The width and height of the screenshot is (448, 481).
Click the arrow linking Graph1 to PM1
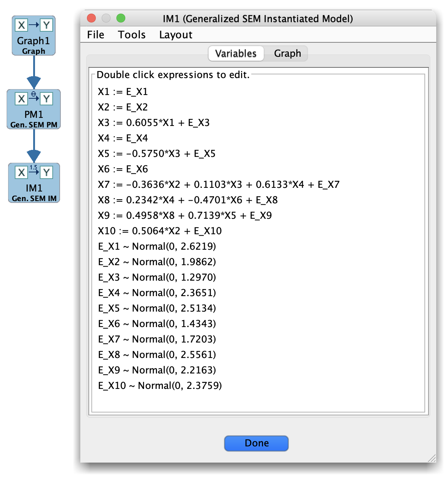tap(34, 72)
